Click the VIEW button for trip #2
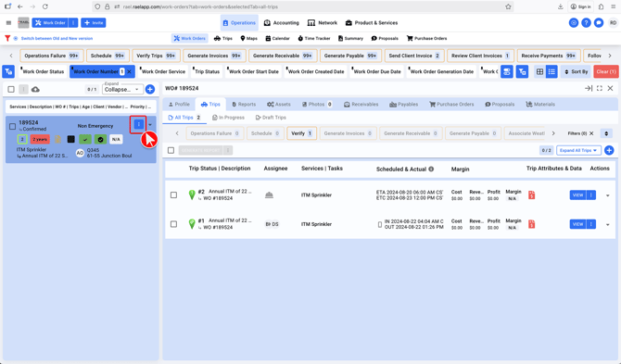This screenshot has width=621, height=364. click(577, 195)
